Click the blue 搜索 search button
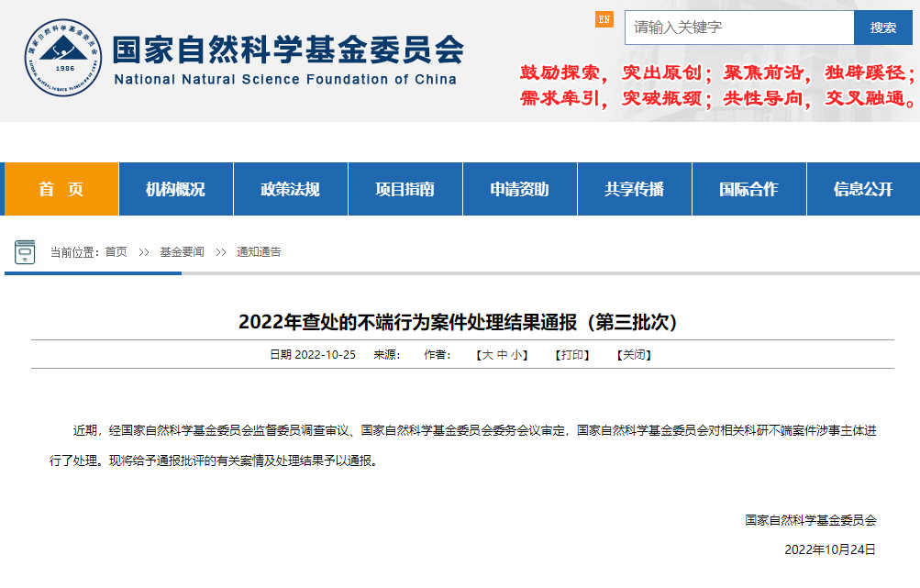The image size is (920, 588). click(883, 28)
